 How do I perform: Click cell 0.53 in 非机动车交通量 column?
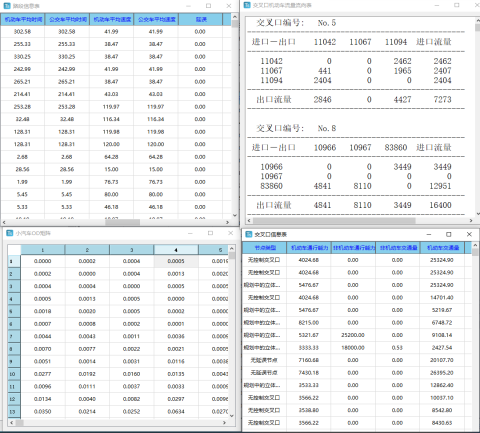tap(397, 348)
